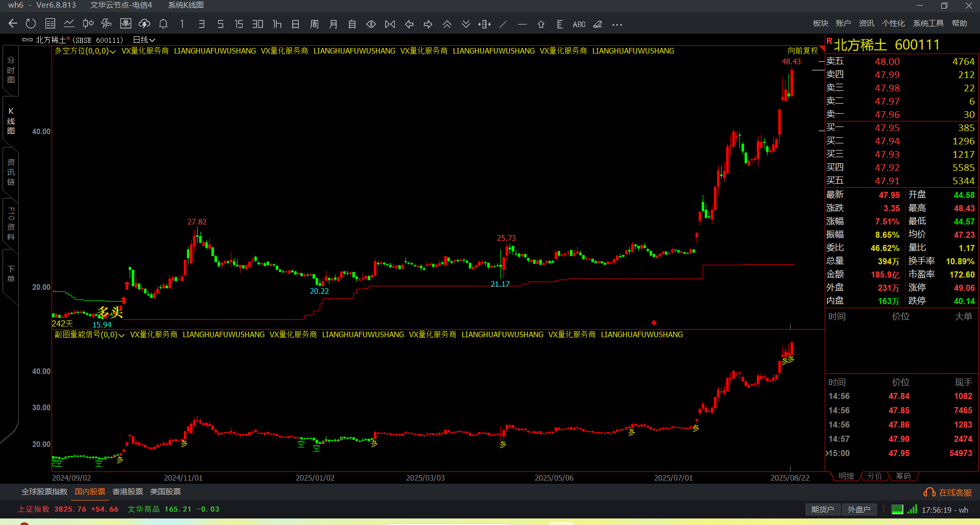
Task: Switch to daily 日 period
Action: 295,23
